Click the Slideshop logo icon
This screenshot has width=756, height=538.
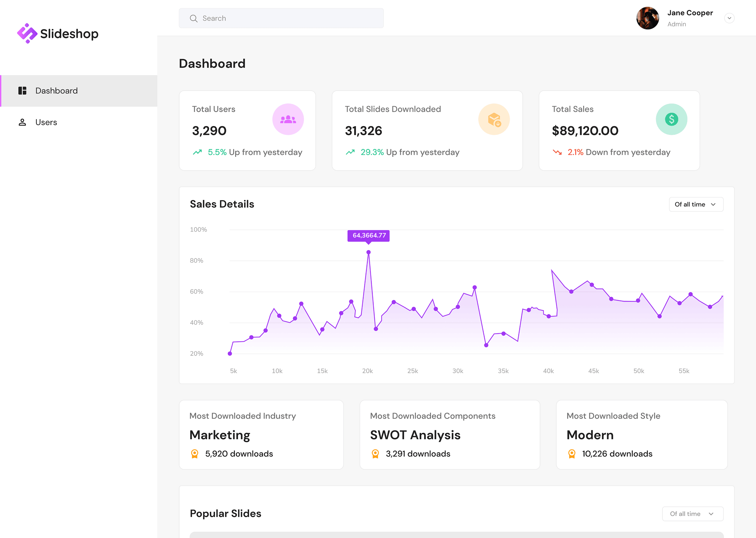pos(27,33)
